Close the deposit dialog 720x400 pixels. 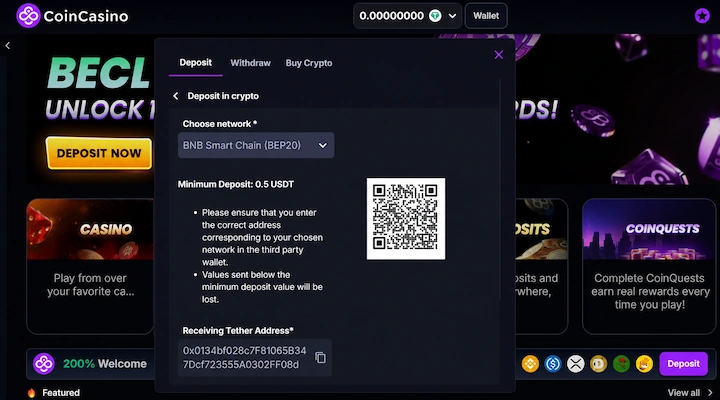[499, 55]
